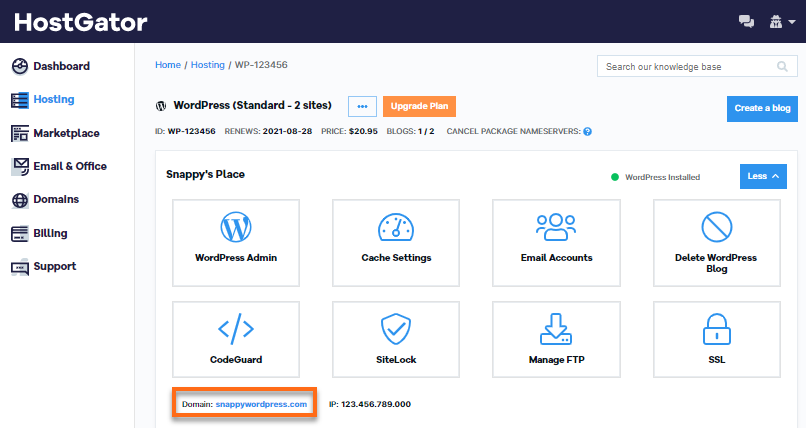Screen dimensions: 806x428
Task: Click the SiteLock shield icon
Action: click(396, 329)
